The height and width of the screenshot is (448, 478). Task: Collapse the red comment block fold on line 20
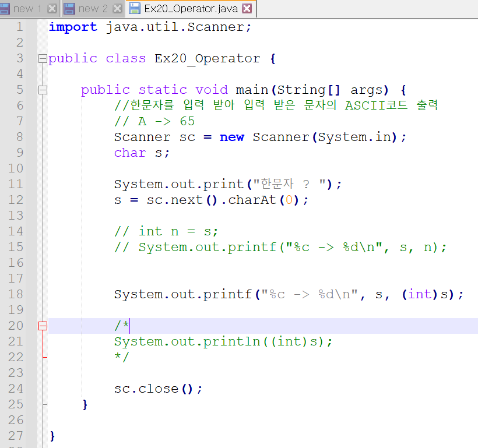[43, 326]
